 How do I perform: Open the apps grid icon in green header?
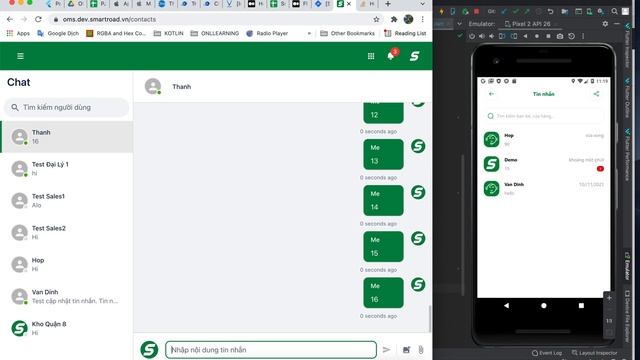click(371, 56)
